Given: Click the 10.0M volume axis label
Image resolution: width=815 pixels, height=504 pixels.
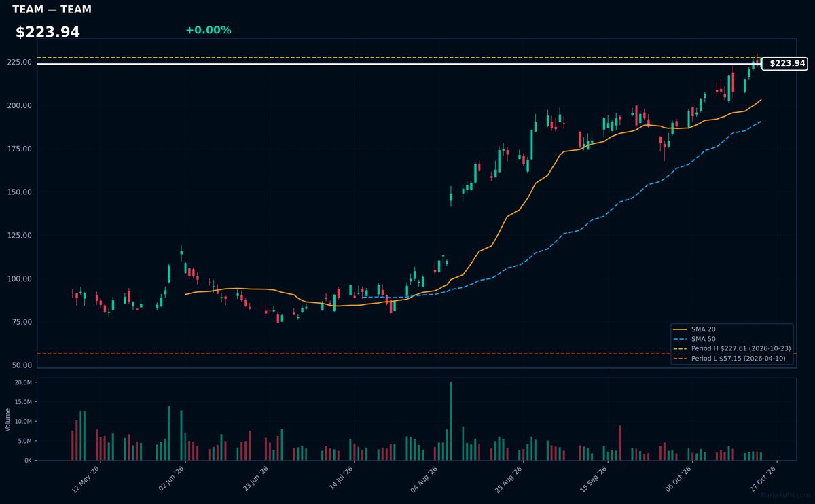Looking at the screenshot, I should [23, 422].
